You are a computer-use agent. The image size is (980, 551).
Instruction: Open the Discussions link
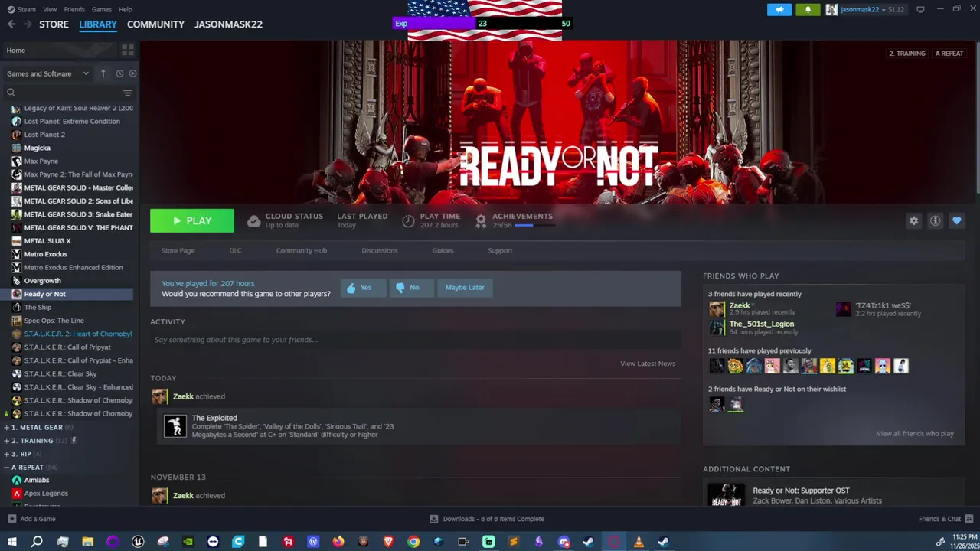(x=380, y=251)
